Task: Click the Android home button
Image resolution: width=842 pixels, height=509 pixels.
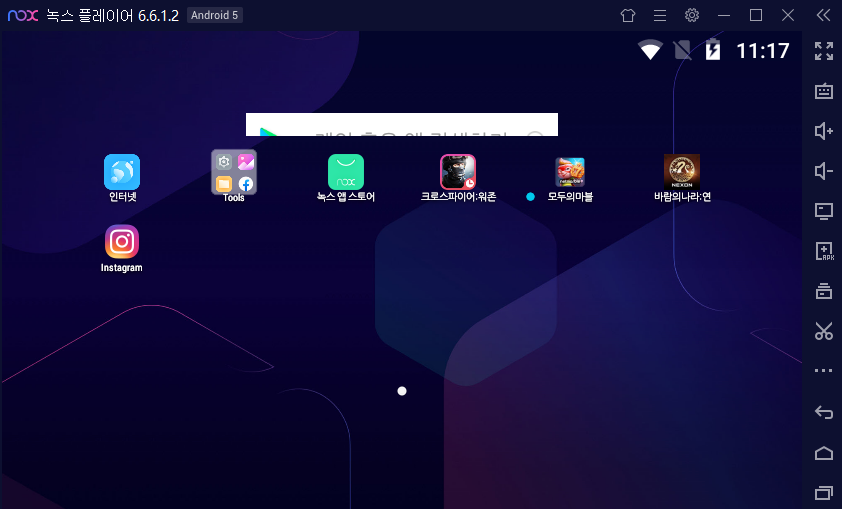Action: point(824,453)
